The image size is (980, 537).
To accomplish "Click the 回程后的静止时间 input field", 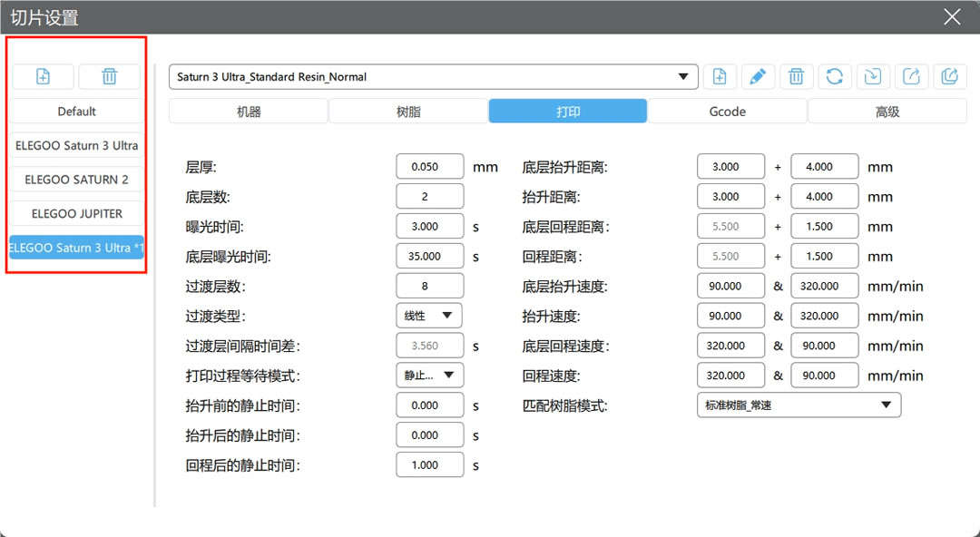I will pyautogui.click(x=430, y=465).
